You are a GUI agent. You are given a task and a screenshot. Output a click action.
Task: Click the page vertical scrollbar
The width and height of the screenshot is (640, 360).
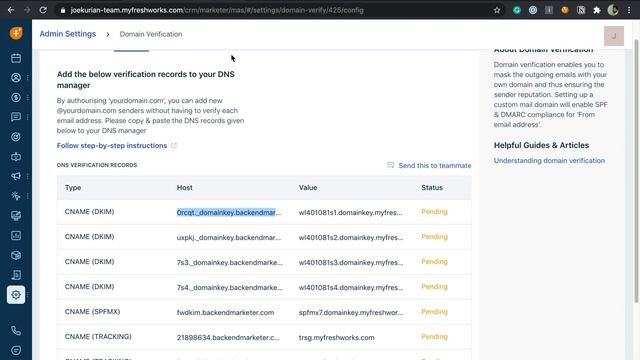click(636, 171)
